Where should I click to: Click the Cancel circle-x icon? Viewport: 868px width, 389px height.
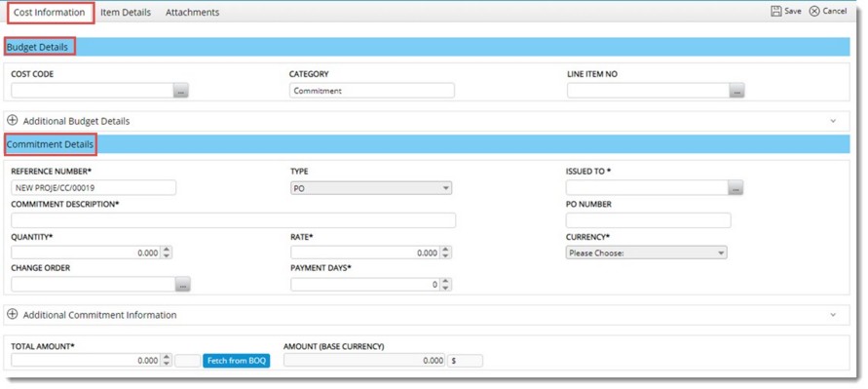(814, 11)
